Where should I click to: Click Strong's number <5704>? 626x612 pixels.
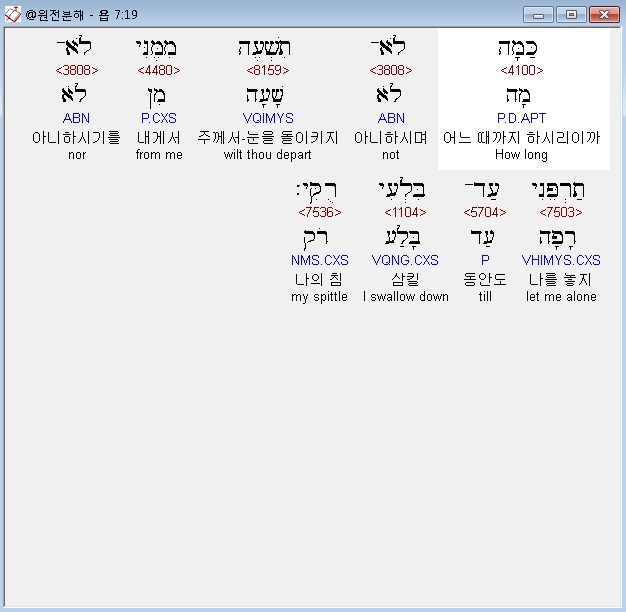[x=485, y=212]
